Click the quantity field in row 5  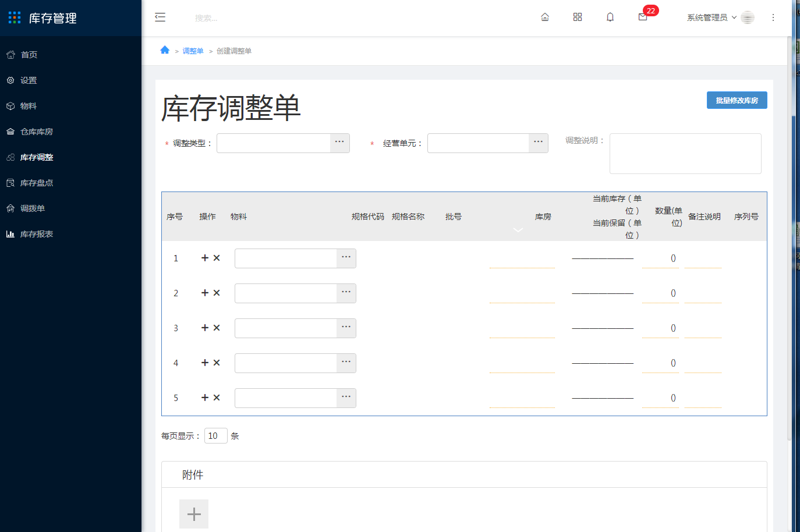(x=660, y=398)
